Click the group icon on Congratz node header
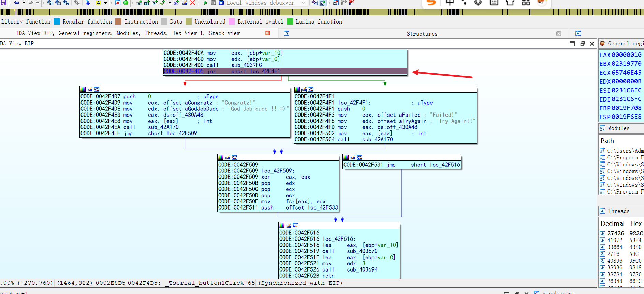644x294 pixels. click(x=97, y=89)
